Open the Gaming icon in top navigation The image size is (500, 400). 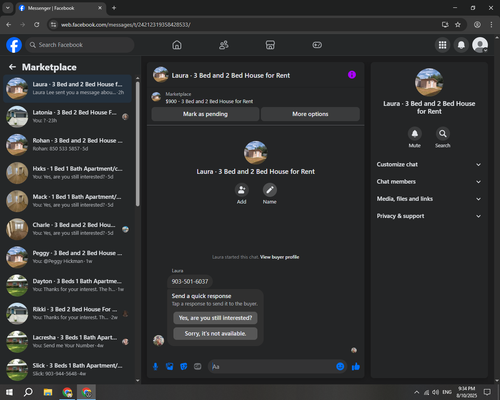317,45
